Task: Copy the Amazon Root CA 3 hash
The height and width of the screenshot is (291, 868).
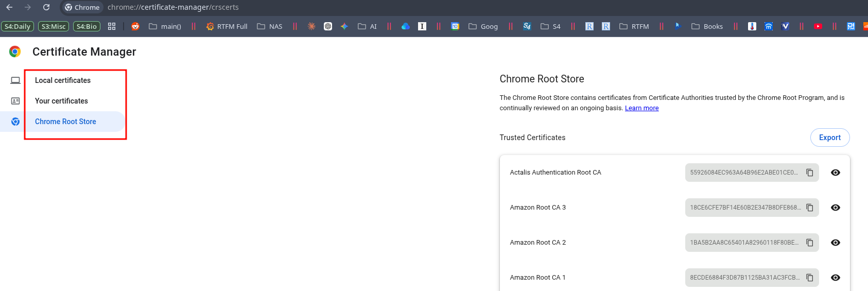Action: pyautogui.click(x=809, y=208)
